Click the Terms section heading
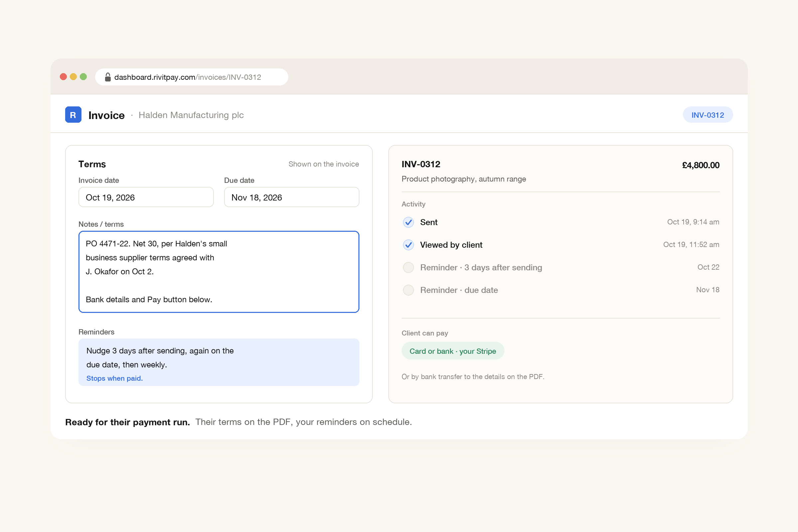Viewport: 798px width, 532px height. click(92, 164)
